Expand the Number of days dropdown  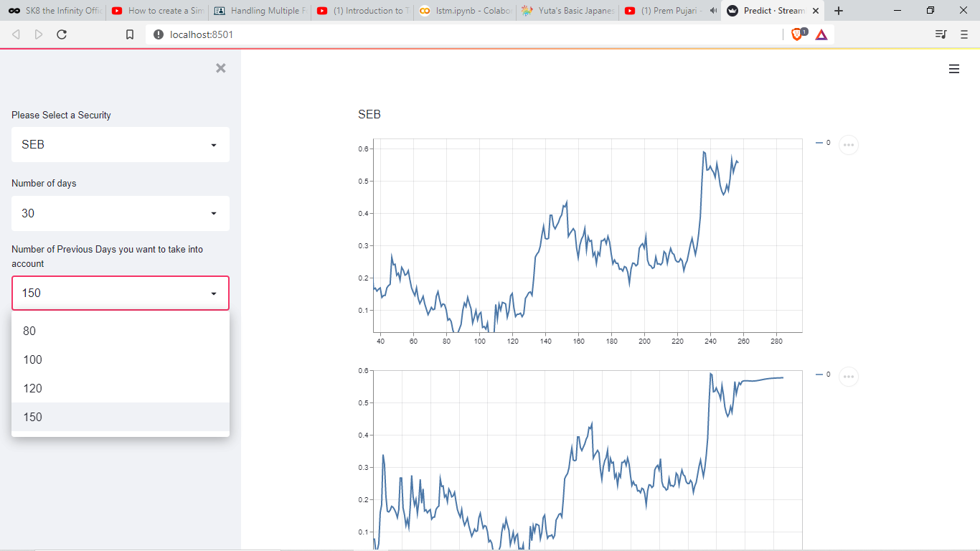121,213
